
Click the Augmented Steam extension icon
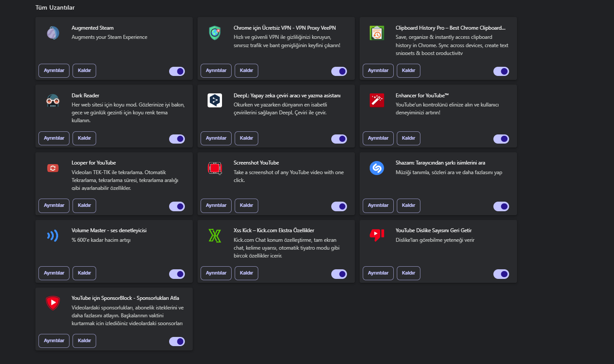click(x=53, y=33)
